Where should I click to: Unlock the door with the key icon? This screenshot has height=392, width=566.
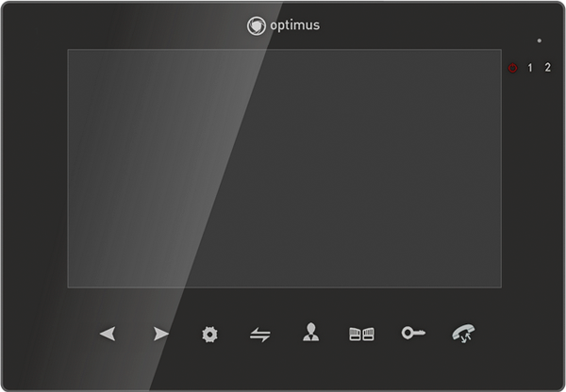tap(413, 333)
